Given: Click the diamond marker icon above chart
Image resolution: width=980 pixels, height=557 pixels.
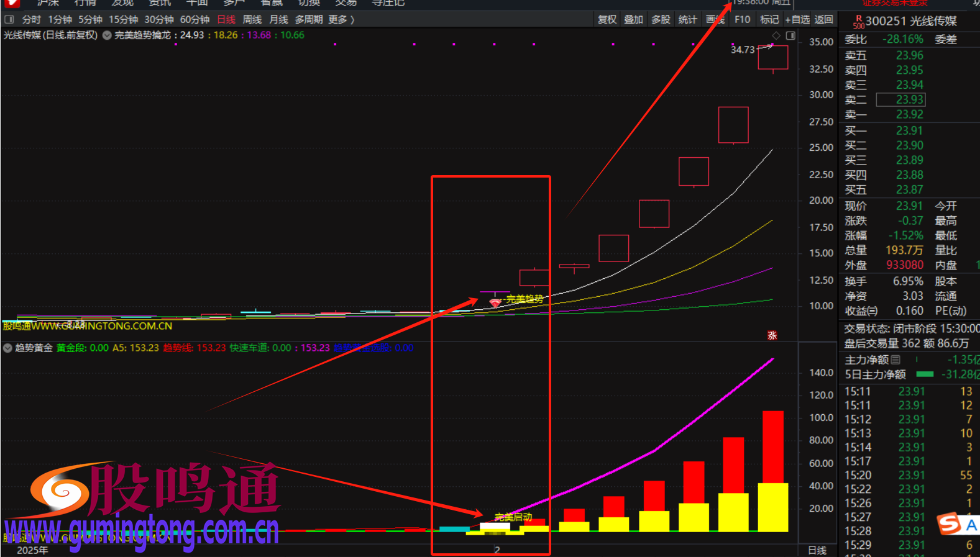Looking at the screenshot, I should click(776, 35).
